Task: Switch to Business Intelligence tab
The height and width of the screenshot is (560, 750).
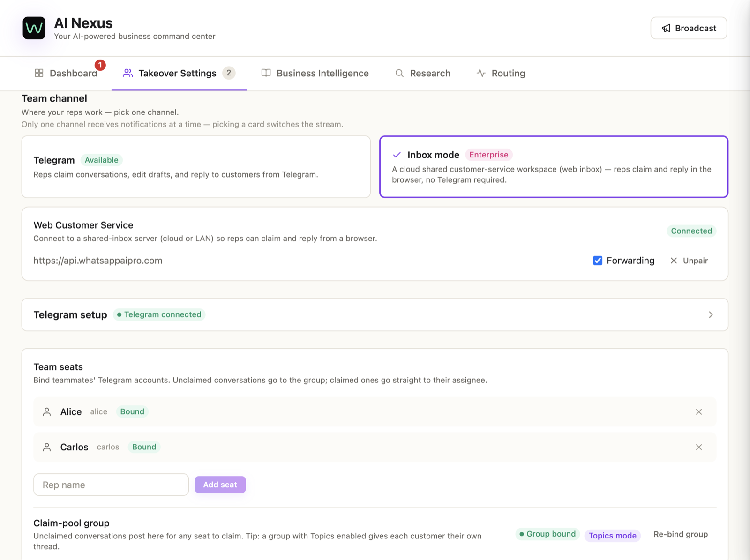Action: [x=315, y=73]
